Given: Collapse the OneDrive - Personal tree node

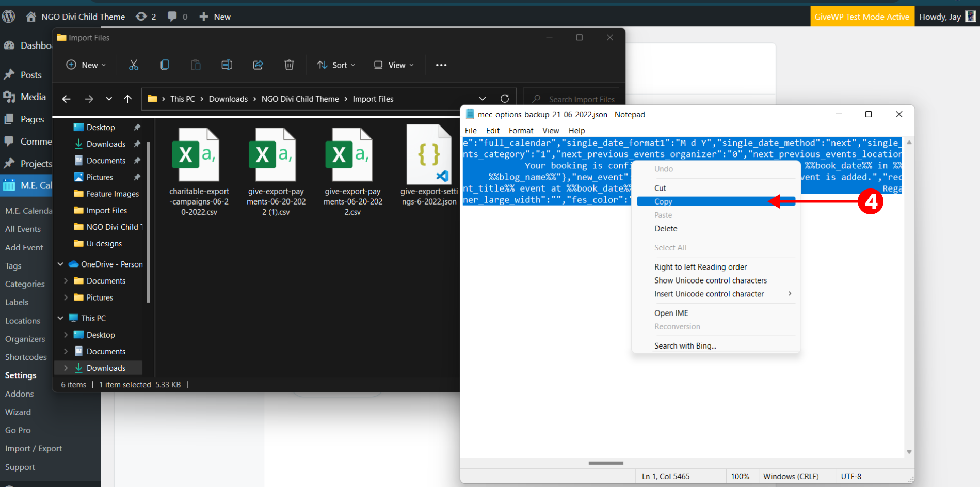Looking at the screenshot, I should [60, 264].
